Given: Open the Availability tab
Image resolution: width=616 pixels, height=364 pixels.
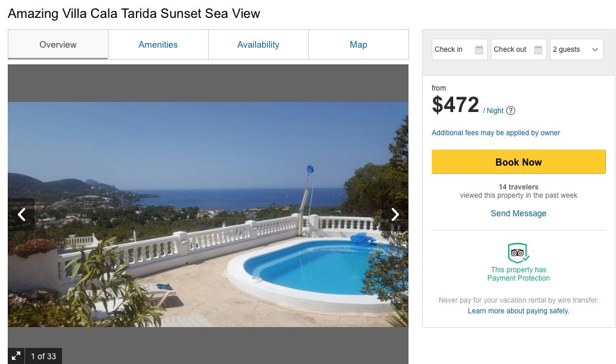Looking at the screenshot, I should click(258, 45).
